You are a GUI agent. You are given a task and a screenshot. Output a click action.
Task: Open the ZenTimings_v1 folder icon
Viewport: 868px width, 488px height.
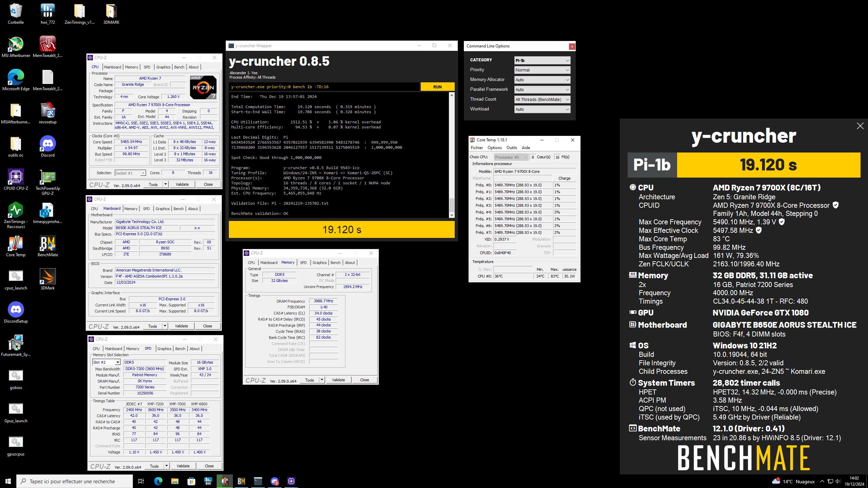click(79, 14)
